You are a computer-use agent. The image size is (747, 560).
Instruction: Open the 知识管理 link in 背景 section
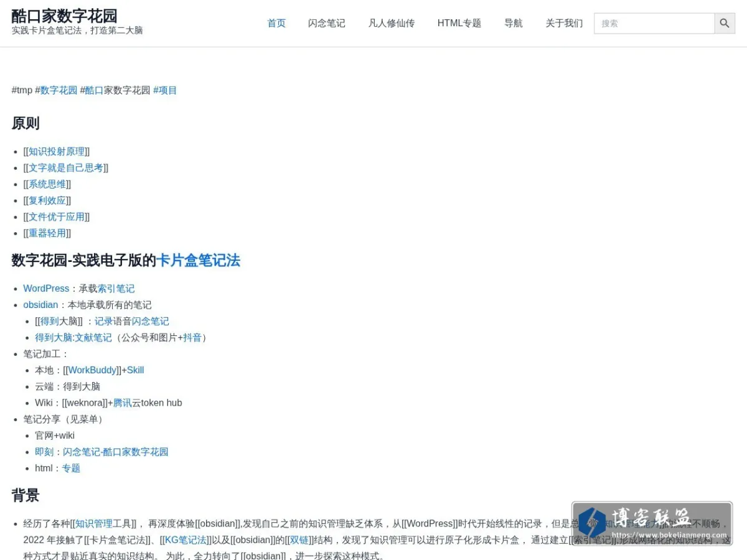click(x=94, y=524)
